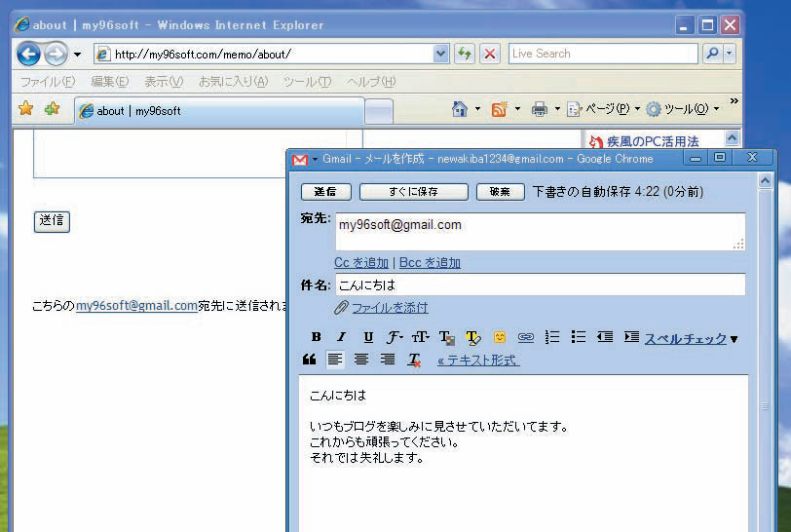Screen dimensions: 791x532
Task: Click 送信 button on the web page
Action: coord(52,221)
